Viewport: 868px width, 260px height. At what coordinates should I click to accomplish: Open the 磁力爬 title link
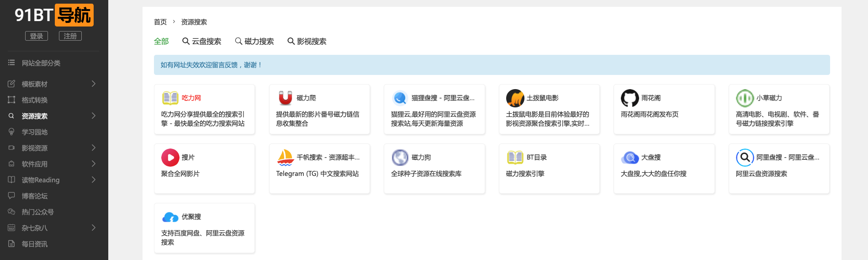pyautogui.click(x=306, y=98)
